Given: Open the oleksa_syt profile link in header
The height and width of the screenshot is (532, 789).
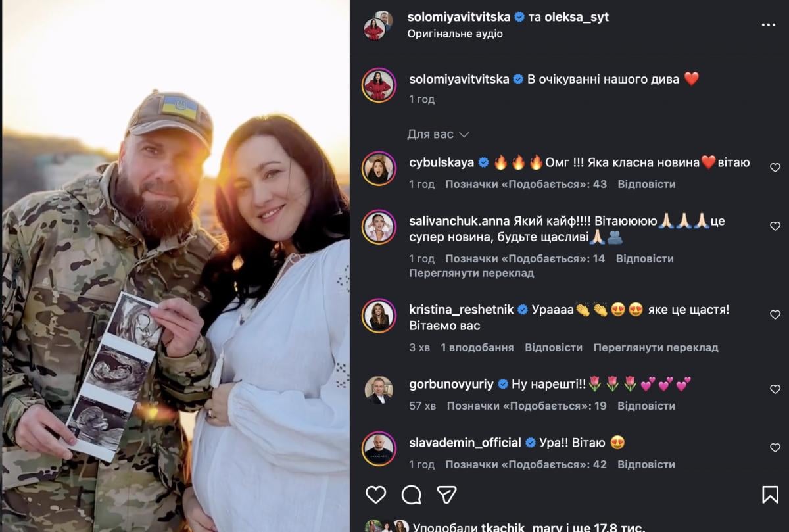Looking at the screenshot, I should point(577,17).
